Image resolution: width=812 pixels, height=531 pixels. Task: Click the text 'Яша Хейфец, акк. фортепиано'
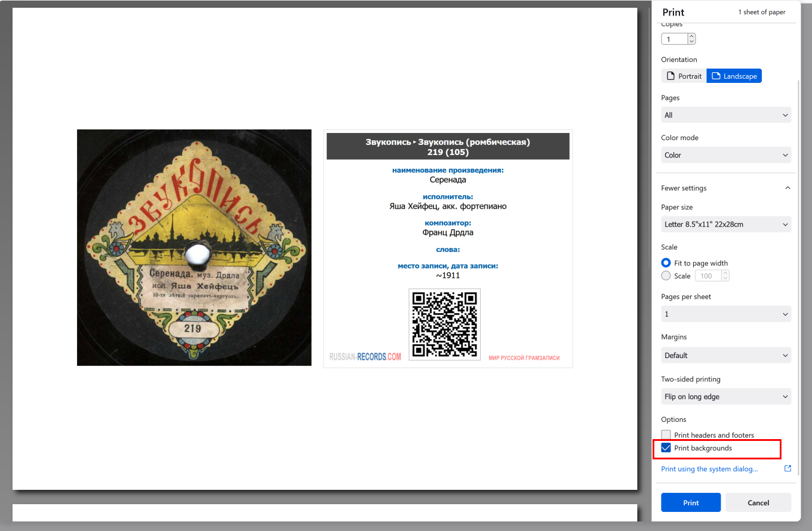pyautogui.click(x=448, y=206)
